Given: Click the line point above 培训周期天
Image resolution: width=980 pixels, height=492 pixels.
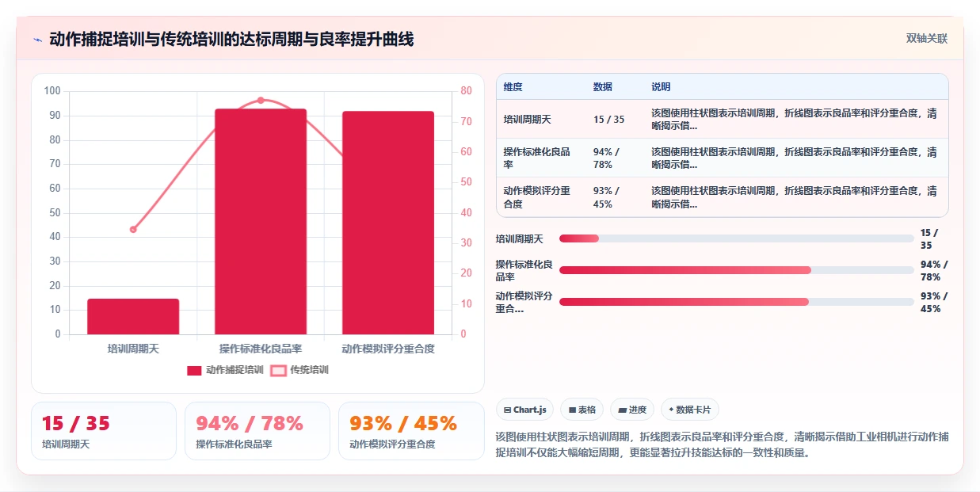Looking at the screenshot, I should pos(133,230).
